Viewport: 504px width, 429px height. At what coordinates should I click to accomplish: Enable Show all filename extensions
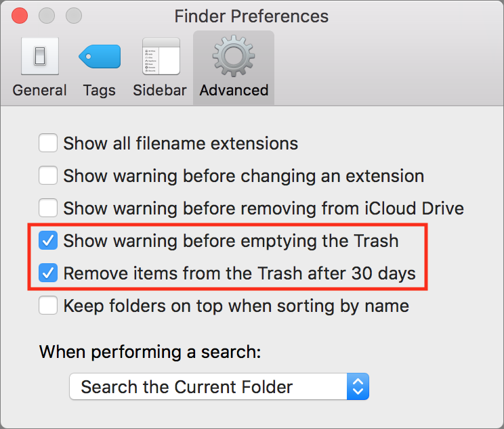click(48, 143)
